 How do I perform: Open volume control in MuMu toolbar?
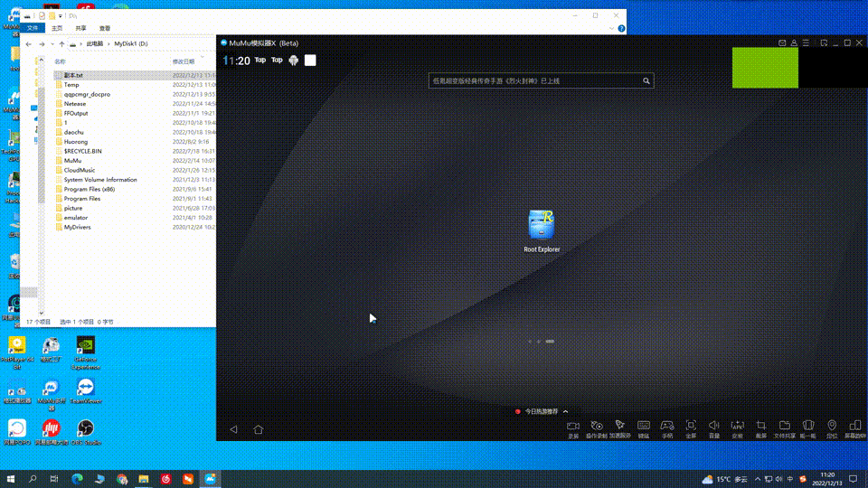tap(714, 429)
